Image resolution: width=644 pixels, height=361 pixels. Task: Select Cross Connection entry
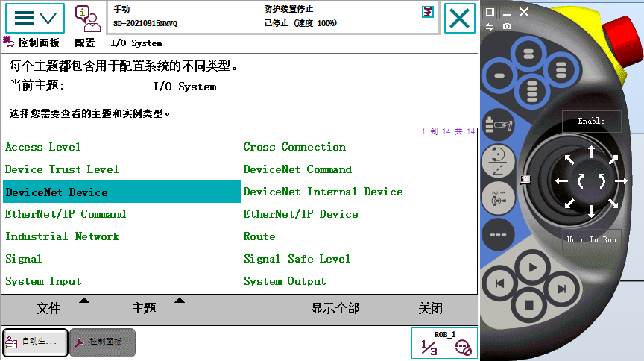tap(294, 147)
